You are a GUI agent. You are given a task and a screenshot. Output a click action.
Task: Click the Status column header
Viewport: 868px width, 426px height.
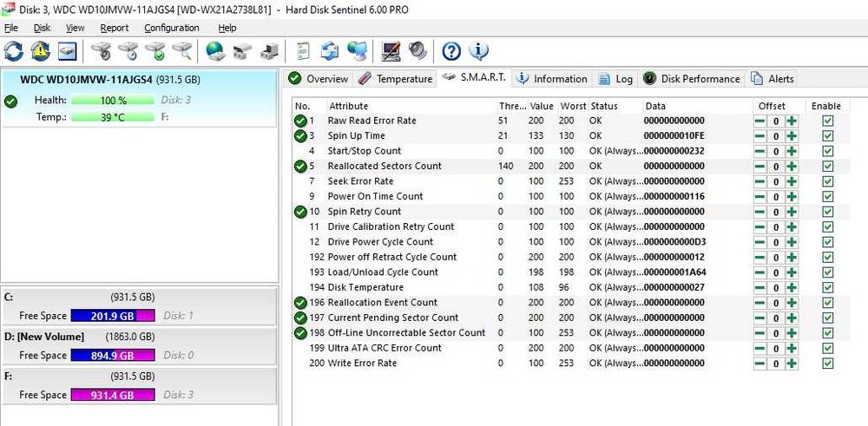pyautogui.click(x=615, y=106)
